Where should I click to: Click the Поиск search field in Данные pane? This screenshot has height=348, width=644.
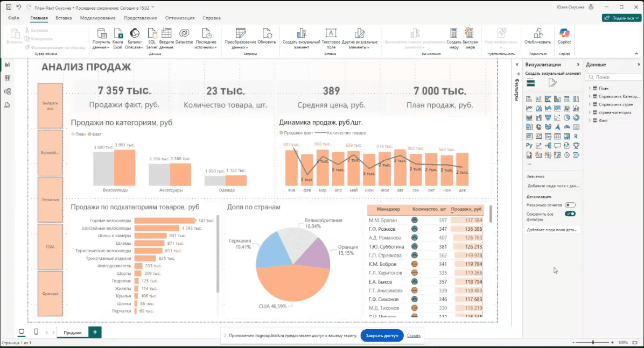pyautogui.click(x=613, y=77)
